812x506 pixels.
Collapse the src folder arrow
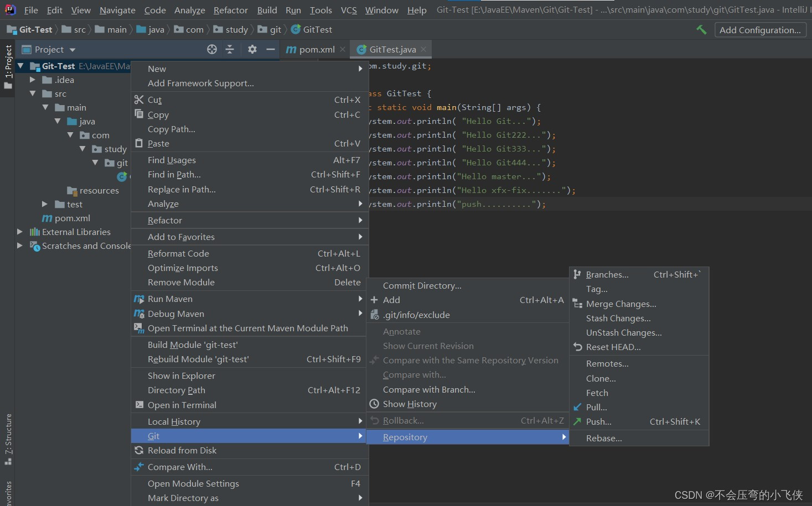coord(33,93)
